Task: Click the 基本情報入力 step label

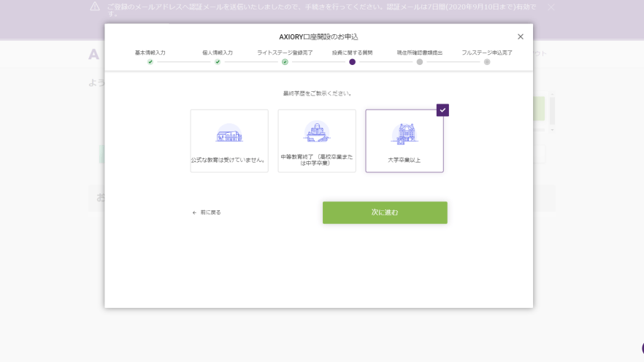Action: coord(150,53)
